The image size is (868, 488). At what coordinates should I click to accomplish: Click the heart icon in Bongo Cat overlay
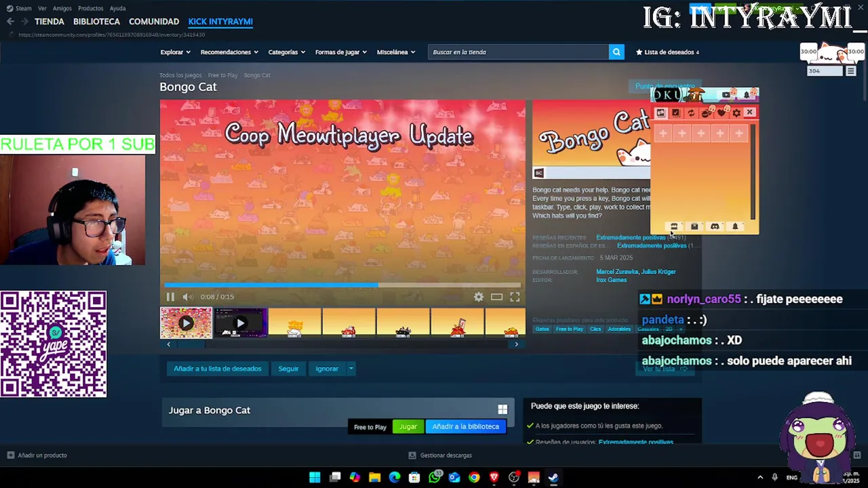(x=722, y=113)
